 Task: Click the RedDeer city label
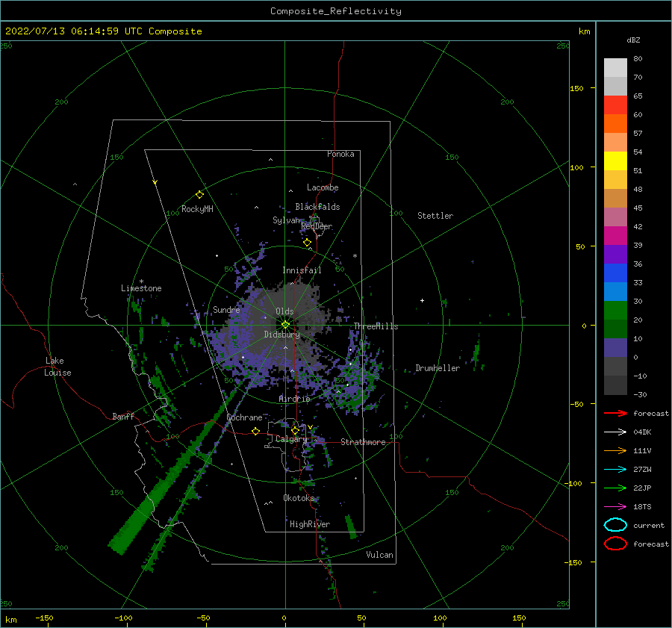(317, 226)
